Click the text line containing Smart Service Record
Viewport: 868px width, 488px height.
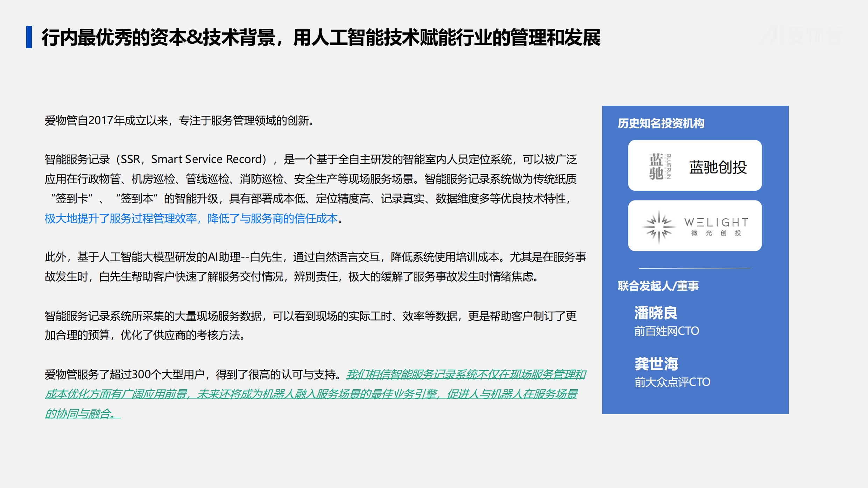coord(311,160)
